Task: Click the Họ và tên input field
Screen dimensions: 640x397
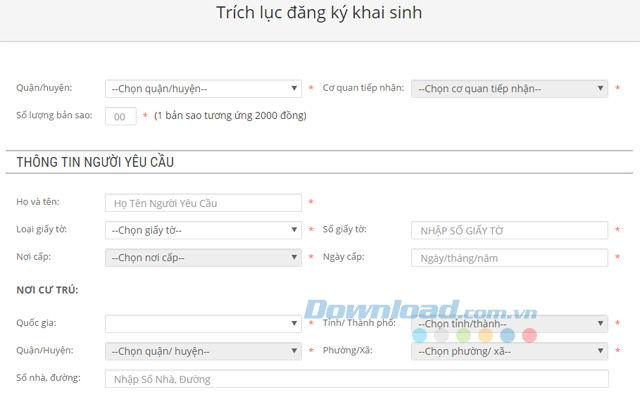Action: pyautogui.click(x=203, y=203)
